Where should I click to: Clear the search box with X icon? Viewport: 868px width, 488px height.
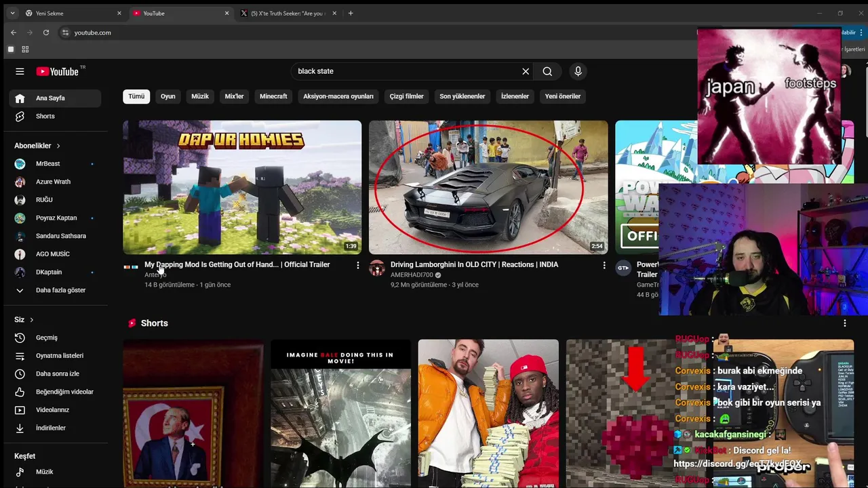click(x=526, y=71)
